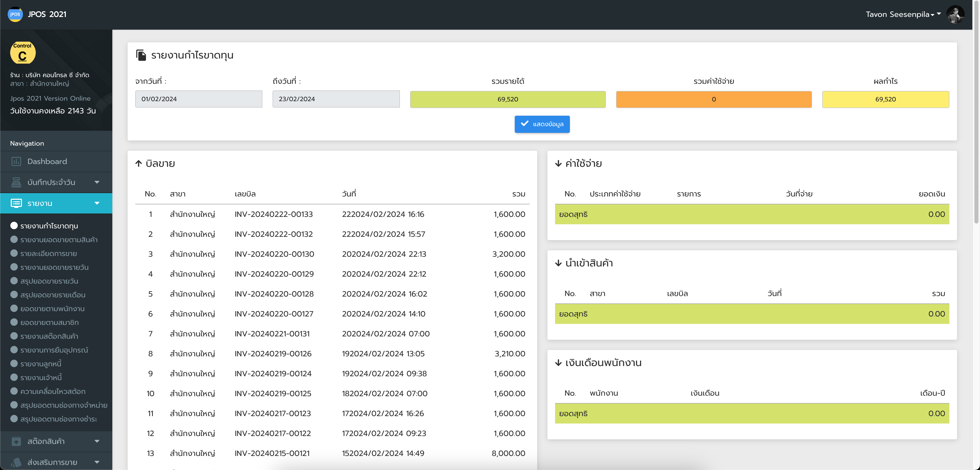This screenshot has height=470, width=980.
Task: Expand the ส่งเสริมการขาย menu arrow
Action: pos(97,462)
